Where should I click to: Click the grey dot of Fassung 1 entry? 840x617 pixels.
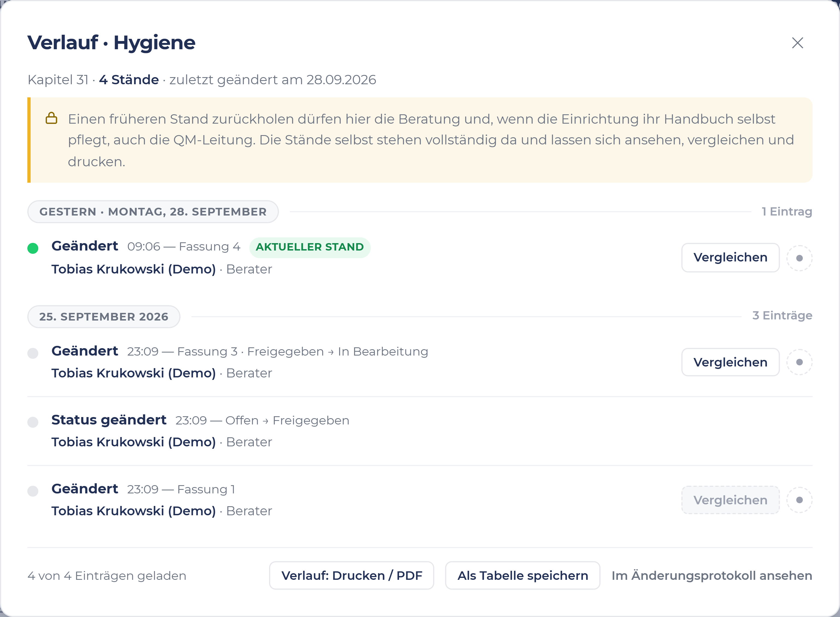tap(33, 491)
